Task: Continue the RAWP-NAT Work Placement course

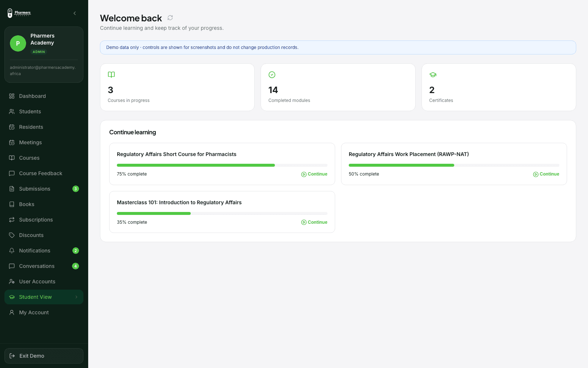Action: click(546, 174)
